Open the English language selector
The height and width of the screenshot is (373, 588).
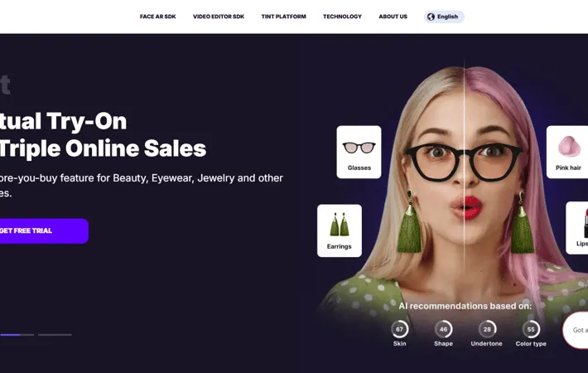(x=444, y=17)
